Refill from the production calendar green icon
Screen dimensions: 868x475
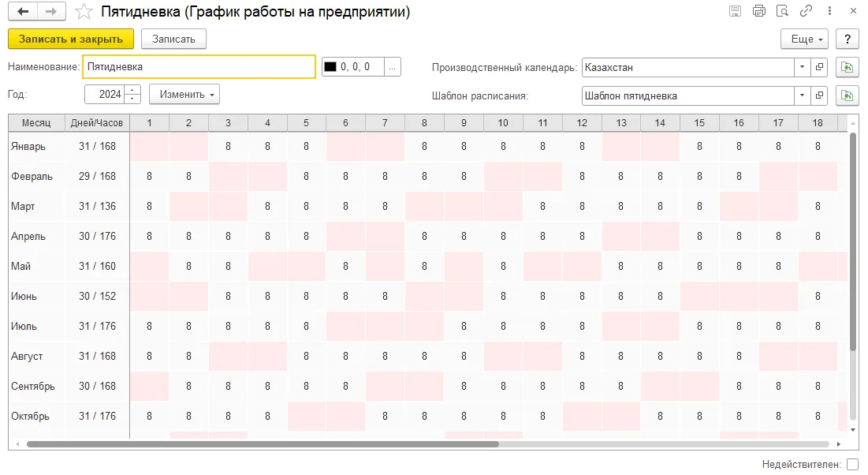(847, 67)
